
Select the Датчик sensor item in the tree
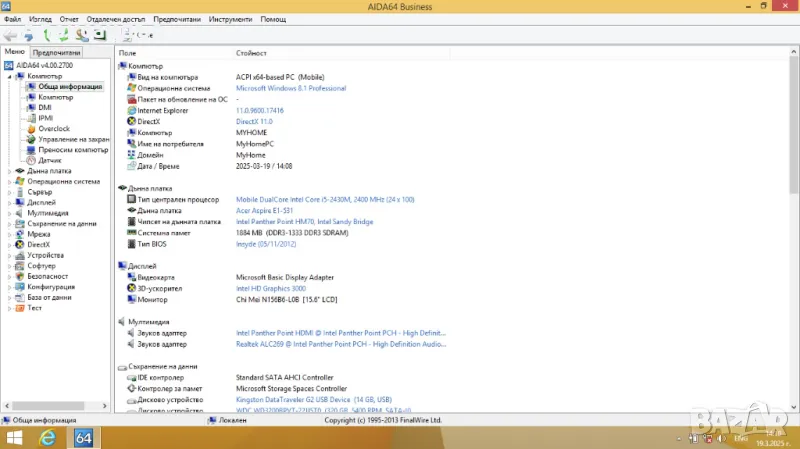click(31, 160)
